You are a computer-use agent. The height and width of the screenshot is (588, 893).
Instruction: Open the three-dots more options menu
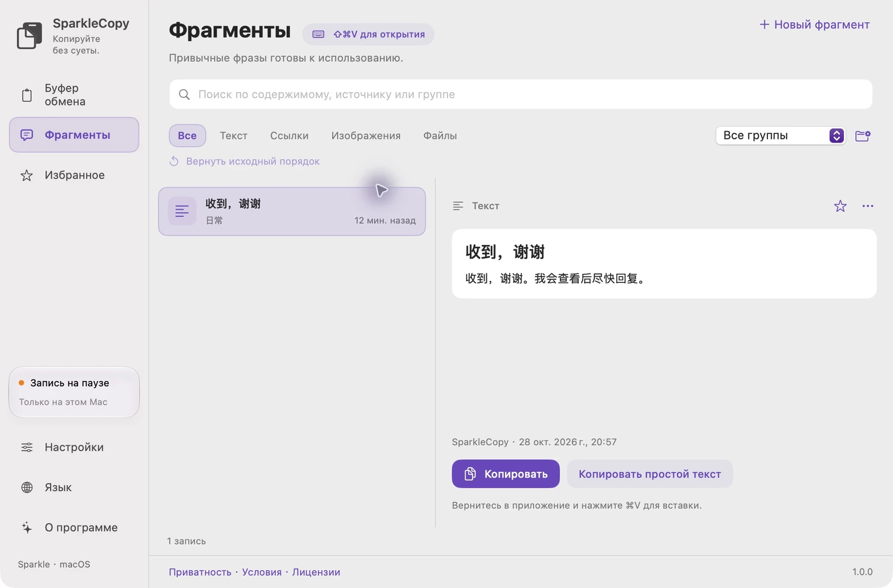click(867, 206)
